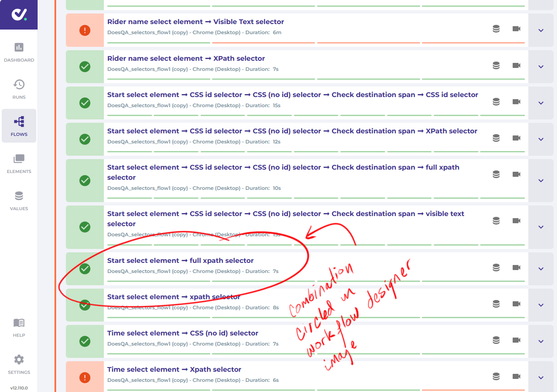The height and width of the screenshot is (392, 557).
Task: Click 'Duration: 15s' in destination span CSS id row
Action: [x=263, y=105]
